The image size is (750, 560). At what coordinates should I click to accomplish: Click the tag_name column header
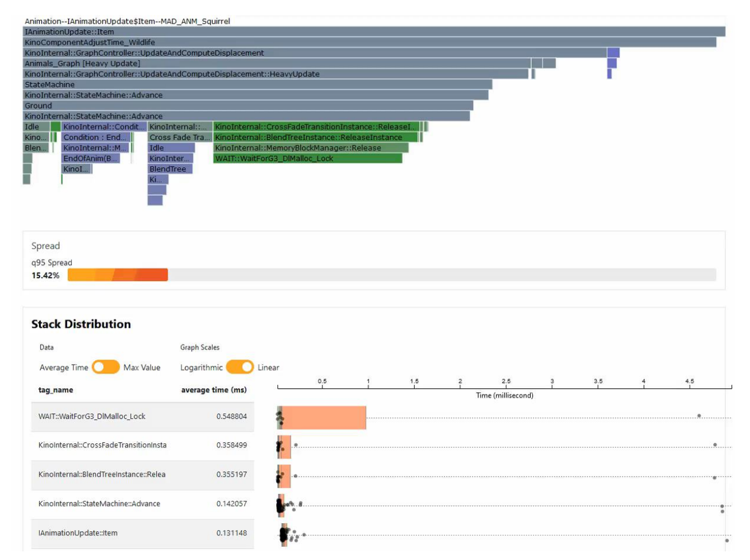point(56,390)
